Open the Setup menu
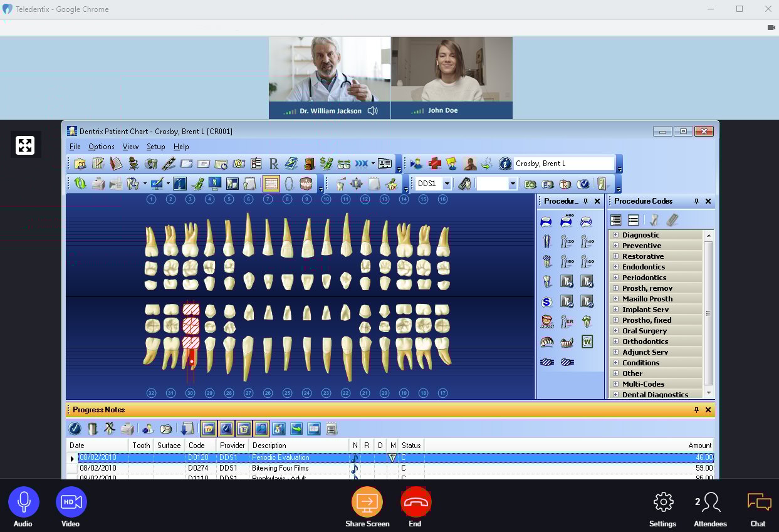Image resolution: width=779 pixels, height=532 pixels. click(156, 146)
